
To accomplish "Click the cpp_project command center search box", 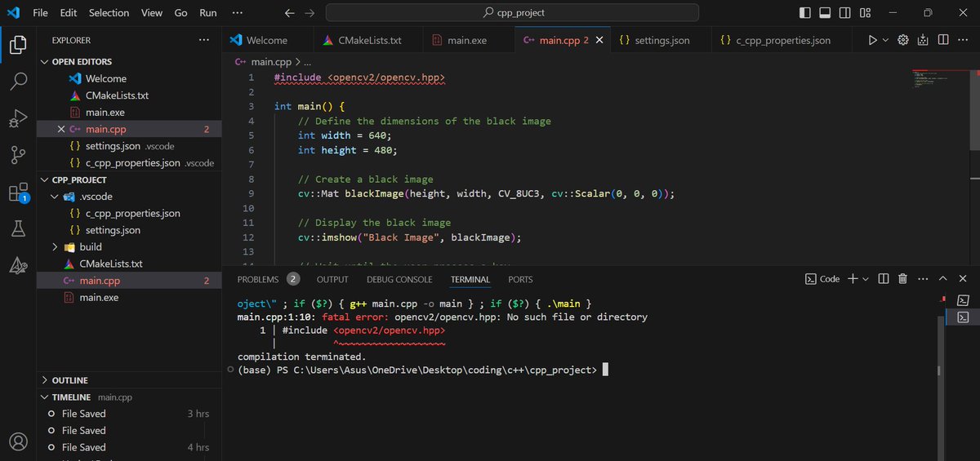I will click(512, 13).
